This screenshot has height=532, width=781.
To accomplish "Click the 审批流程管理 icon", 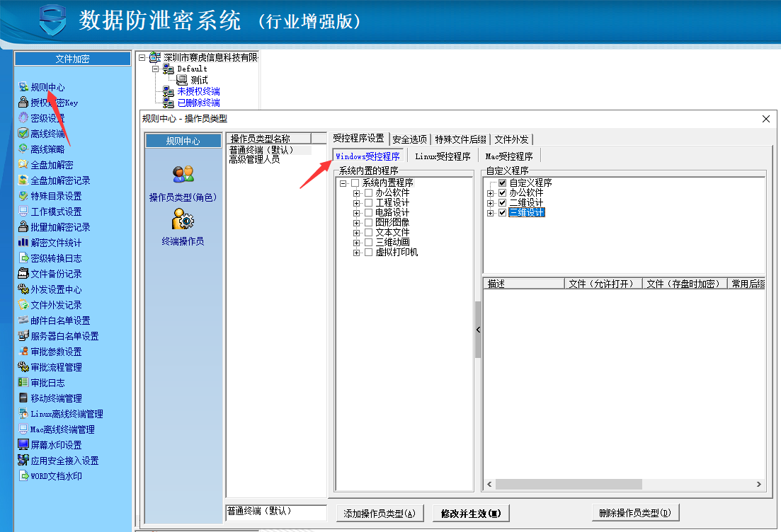I will coord(23,366).
